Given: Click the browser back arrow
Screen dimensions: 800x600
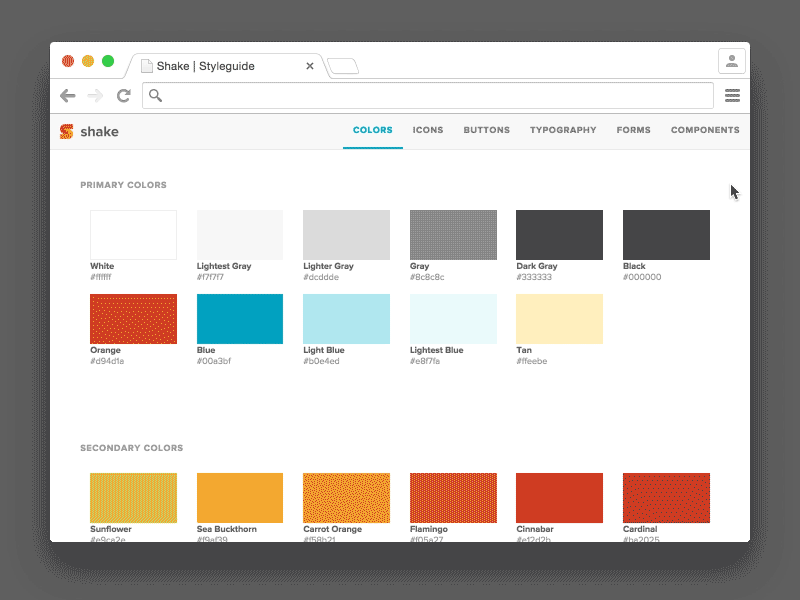Looking at the screenshot, I should [x=68, y=95].
